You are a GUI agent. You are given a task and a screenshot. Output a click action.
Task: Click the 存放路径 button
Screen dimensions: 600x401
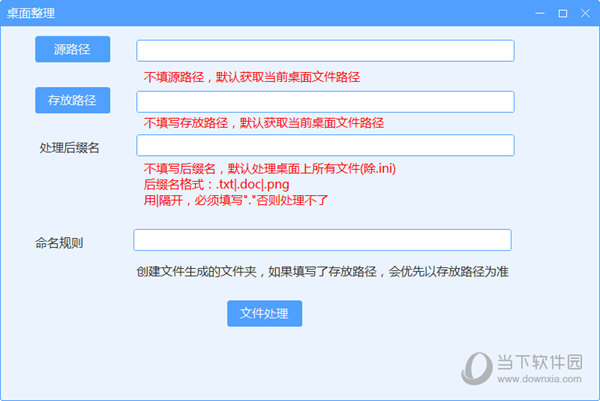(73, 100)
